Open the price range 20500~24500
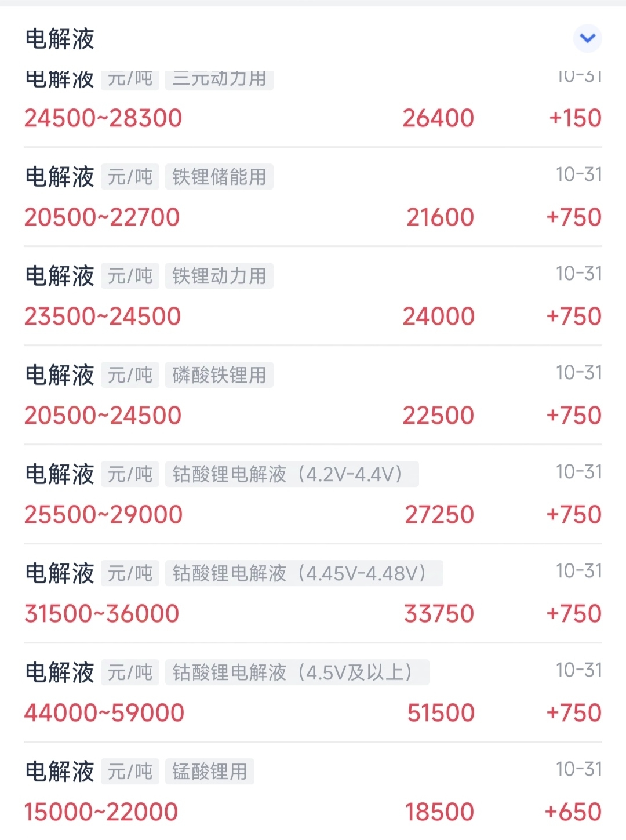Screen dimensions: 626x840 pyautogui.click(x=103, y=416)
